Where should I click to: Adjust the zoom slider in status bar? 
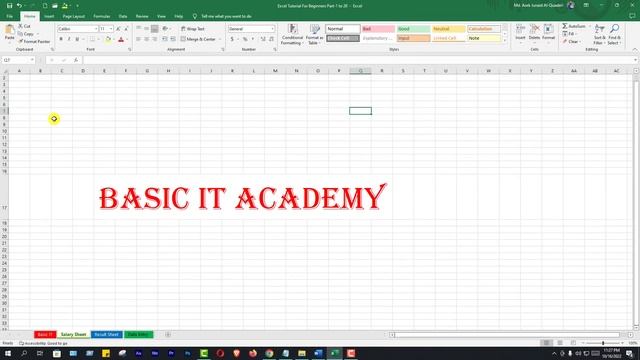(x=603, y=343)
